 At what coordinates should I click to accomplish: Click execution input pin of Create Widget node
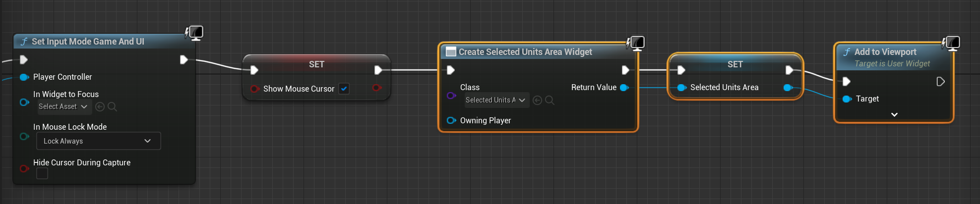coord(451,70)
